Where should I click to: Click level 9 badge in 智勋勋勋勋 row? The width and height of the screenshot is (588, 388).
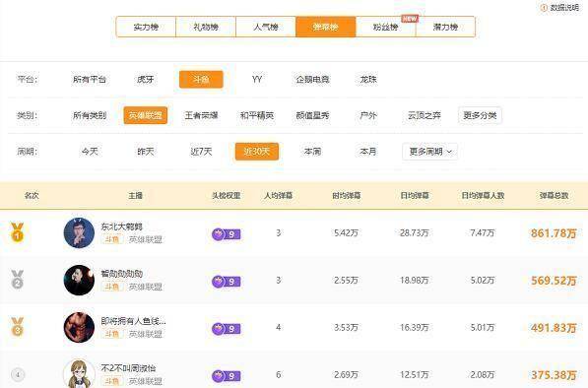coord(227,282)
